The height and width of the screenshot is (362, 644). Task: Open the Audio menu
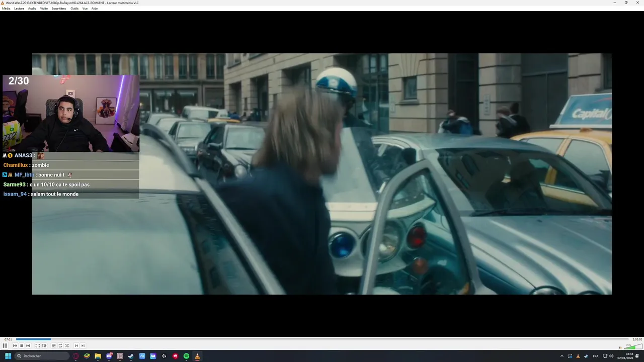pos(32,9)
